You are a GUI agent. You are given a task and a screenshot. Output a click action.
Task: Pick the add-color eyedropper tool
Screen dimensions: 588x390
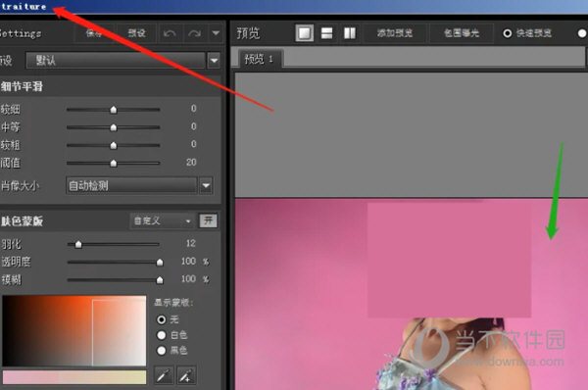186,375
